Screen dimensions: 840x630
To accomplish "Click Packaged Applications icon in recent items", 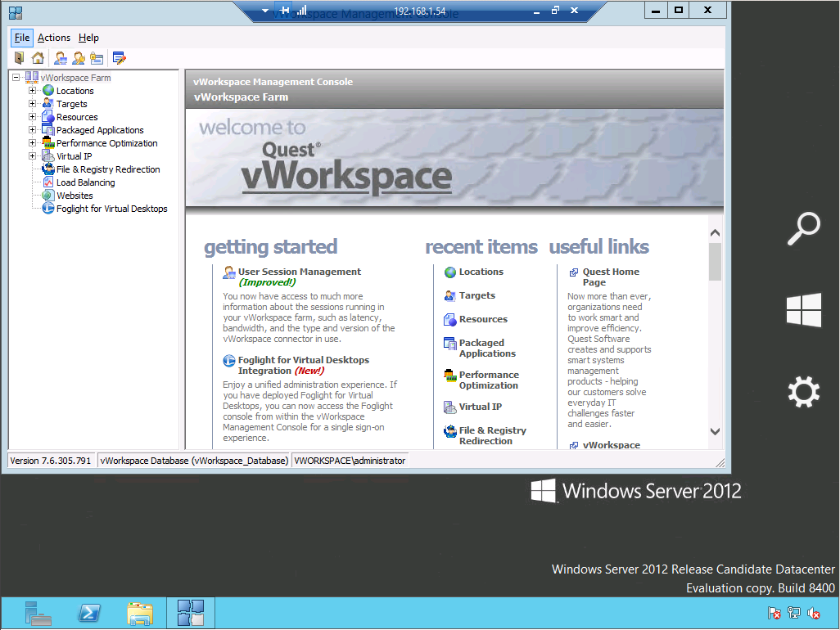I will [450, 344].
